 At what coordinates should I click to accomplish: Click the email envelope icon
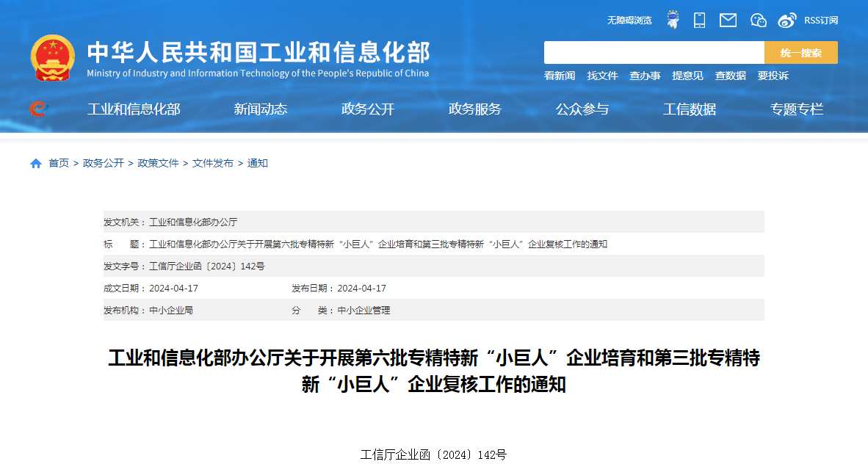pos(728,21)
